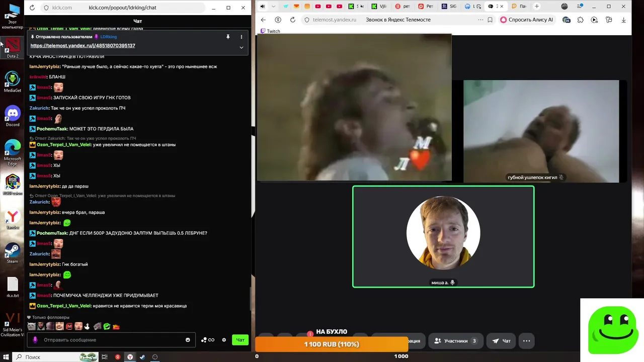Open Task View on the taskbar
This screenshot has width=644, height=362.
pyautogui.click(x=105, y=357)
